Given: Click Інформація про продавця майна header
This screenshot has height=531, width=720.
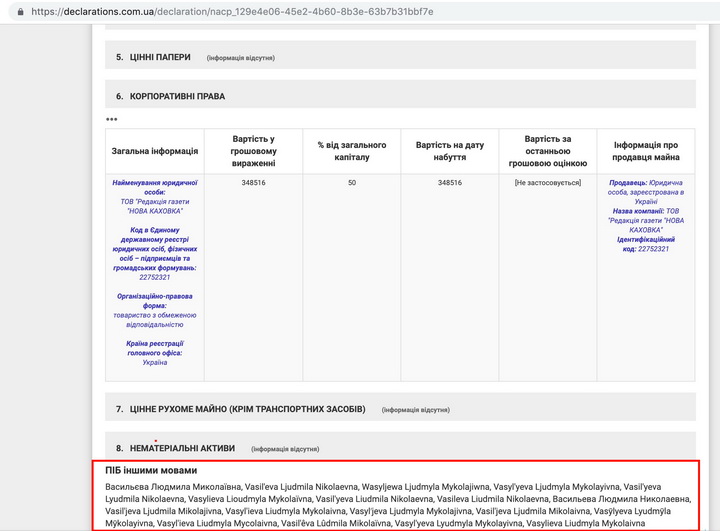Looking at the screenshot, I should (646, 151).
